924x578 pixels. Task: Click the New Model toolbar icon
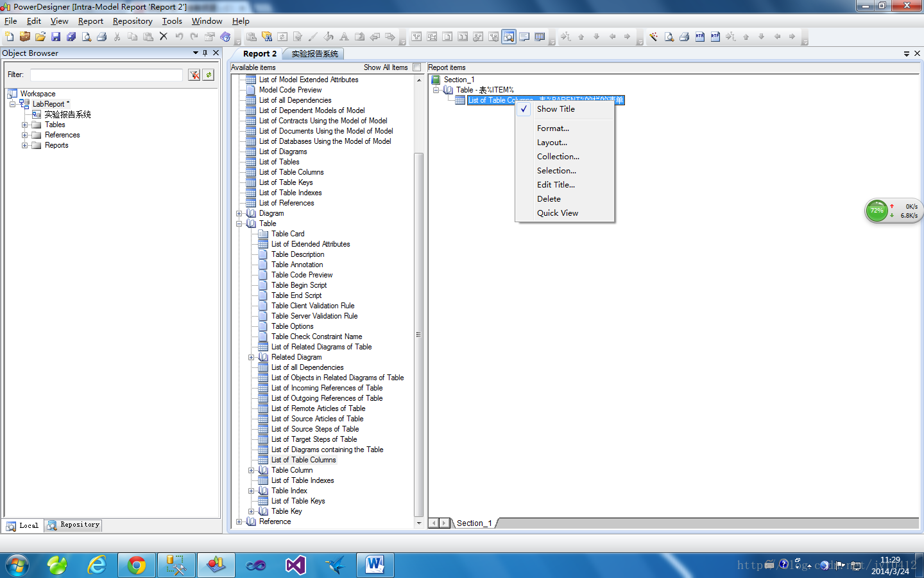pos(10,37)
